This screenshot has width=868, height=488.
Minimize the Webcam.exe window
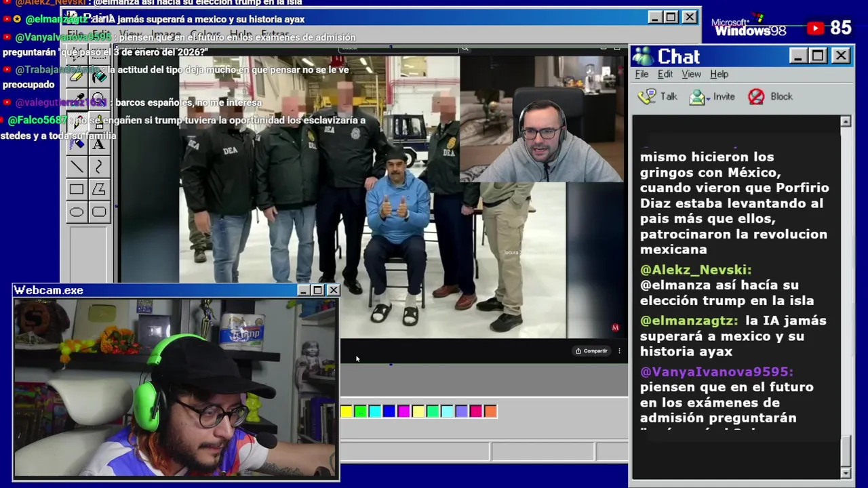[304, 290]
